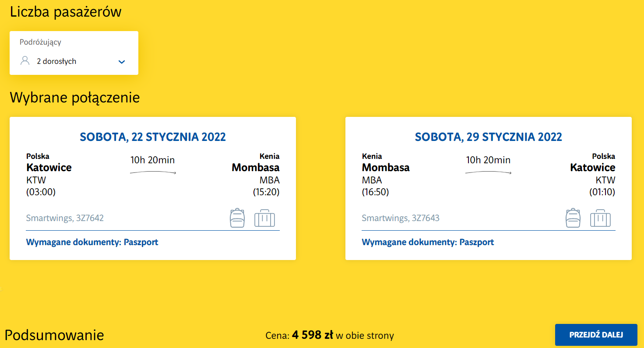
Task: Click the backpack icon on Mombasa–Katowice flight
Action: [573, 218]
